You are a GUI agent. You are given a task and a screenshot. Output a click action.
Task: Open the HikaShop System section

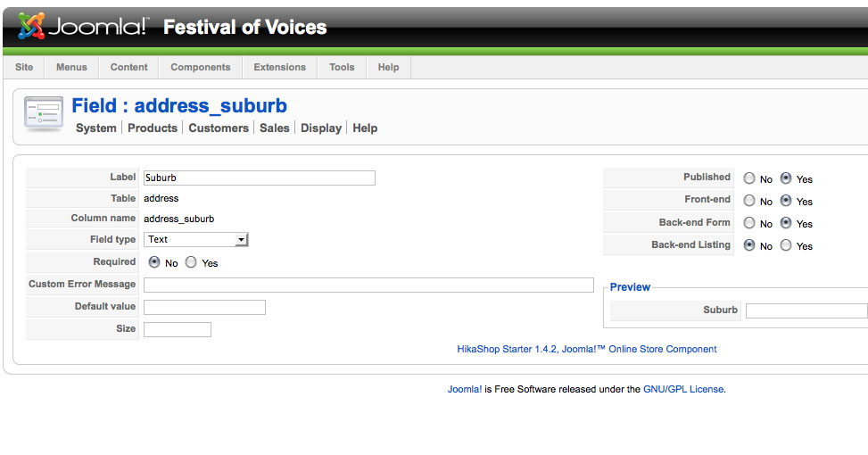(96, 128)
